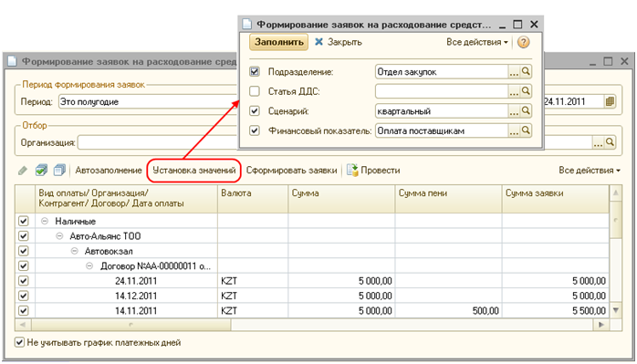Image resolution: width=637 pixels, height=364 pixels.
Task: Open Все действия dropdown in the dialog
Action: [477, 42]
